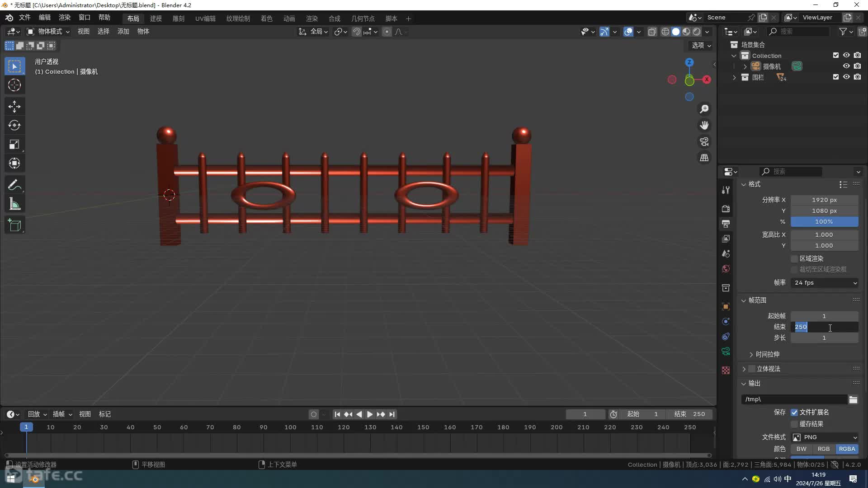This screenshot has width=868, height=488.
Task: Open the 文件 menu
Action: point(24,18)
